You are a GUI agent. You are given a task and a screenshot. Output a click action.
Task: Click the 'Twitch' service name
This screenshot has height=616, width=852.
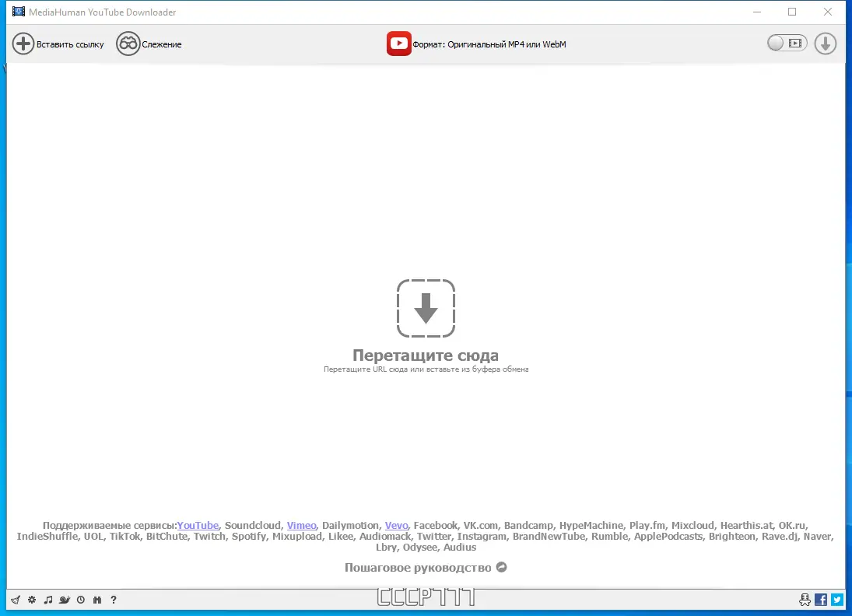tap(209, 536)
